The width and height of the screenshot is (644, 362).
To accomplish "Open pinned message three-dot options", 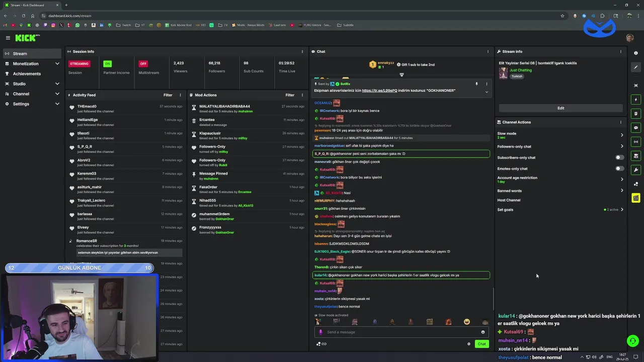I will [x=487, y=84].
